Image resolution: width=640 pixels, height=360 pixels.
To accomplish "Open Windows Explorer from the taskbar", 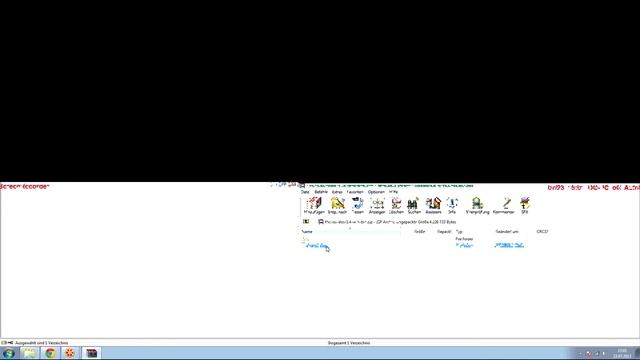I will (29, 353).
